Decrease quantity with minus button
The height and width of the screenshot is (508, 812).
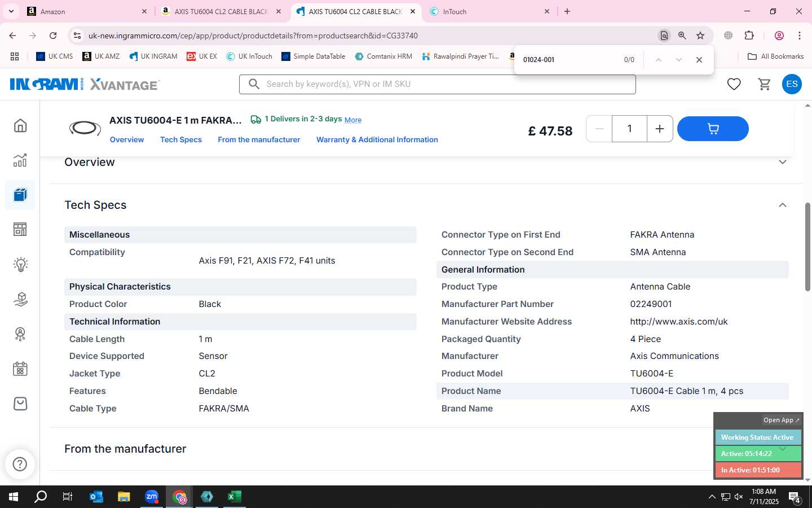(x=599, y=129)
